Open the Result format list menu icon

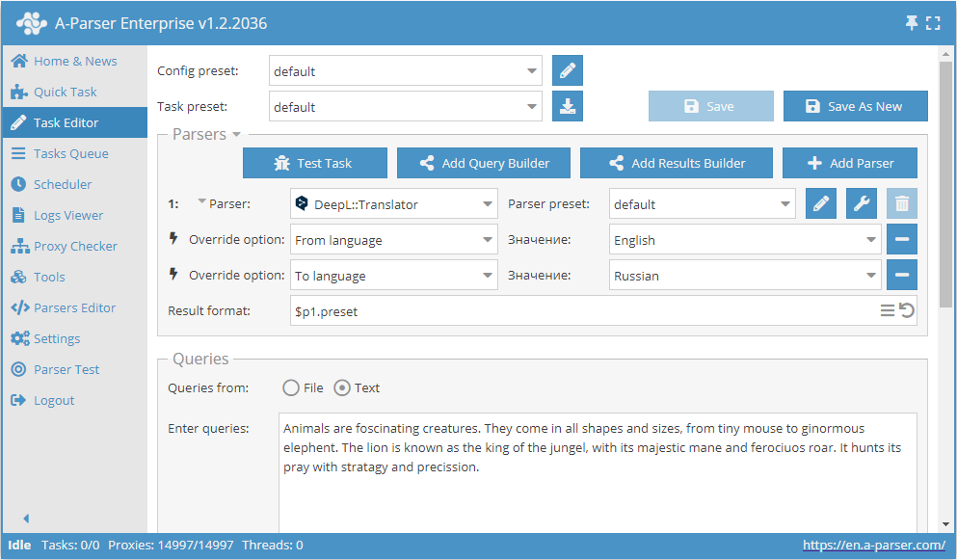(x=888, y=310)
